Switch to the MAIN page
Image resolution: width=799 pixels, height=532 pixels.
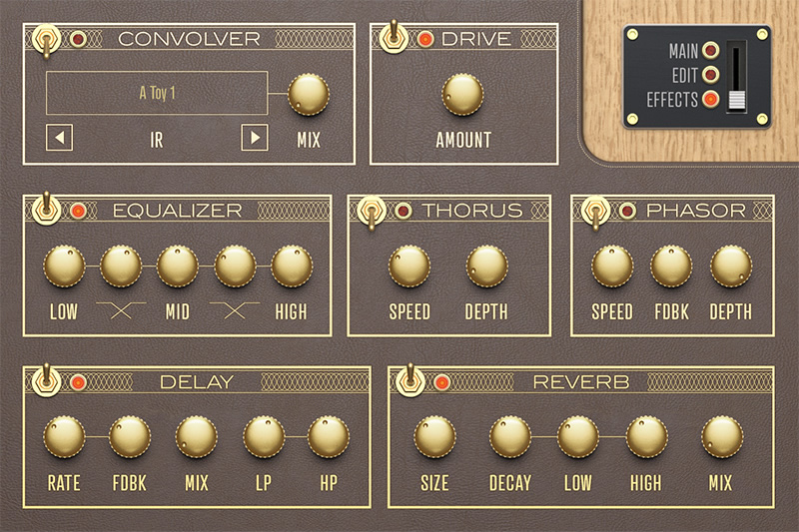(x=683, y=52)
